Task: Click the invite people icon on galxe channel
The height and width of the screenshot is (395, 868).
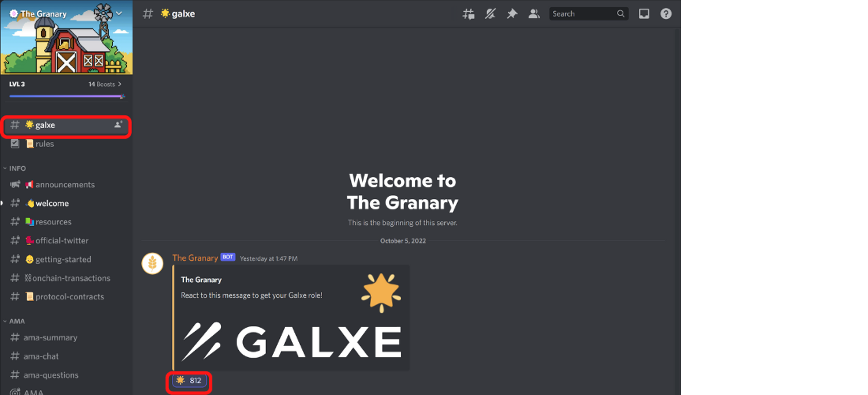Action: click(118, 125)
